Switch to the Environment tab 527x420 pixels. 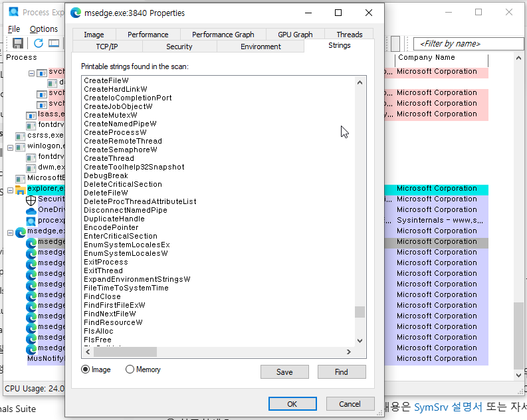261,47
